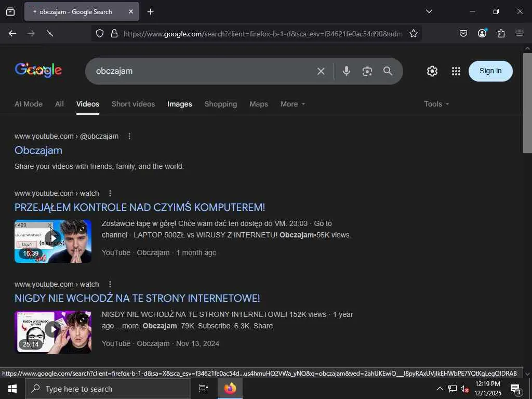The image size is (532, 399).
Task: Open NIGDY NIE WCHODŹ NA TE STRONY link
Action: 137,298
